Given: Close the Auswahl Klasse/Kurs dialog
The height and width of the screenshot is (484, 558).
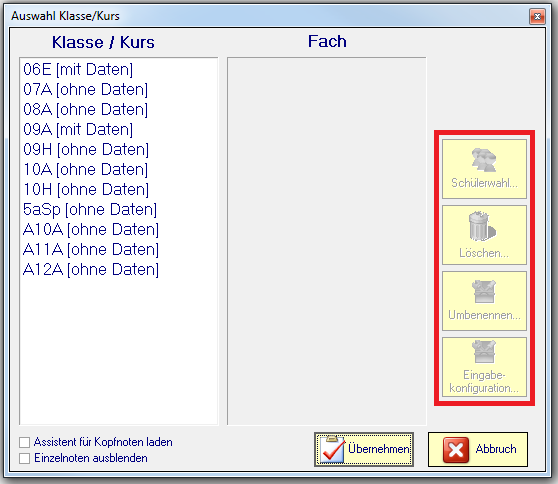Looking at the screenshot, I should [x=537, y=16].
